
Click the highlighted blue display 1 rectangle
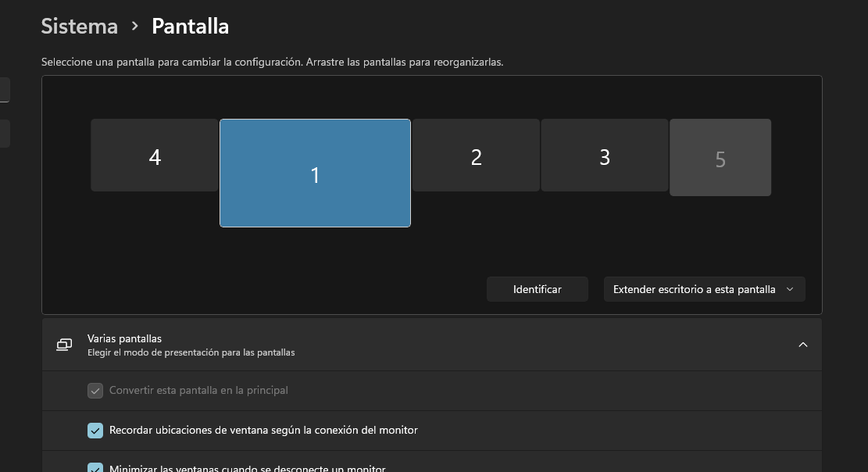click(315, 173)
